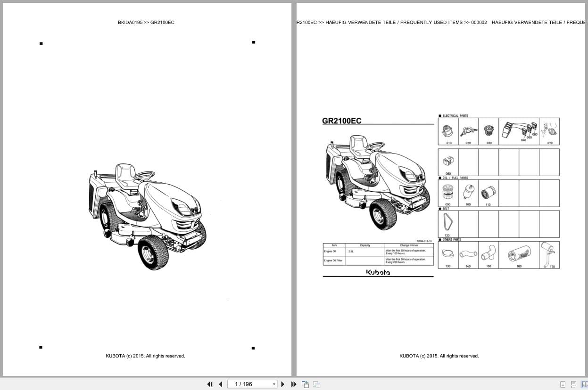
Task: Click part 130 illustration
Action: (x=448, y=254)
